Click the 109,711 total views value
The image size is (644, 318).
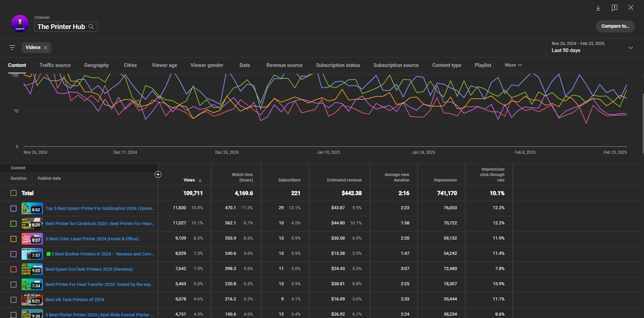point(193,193)
